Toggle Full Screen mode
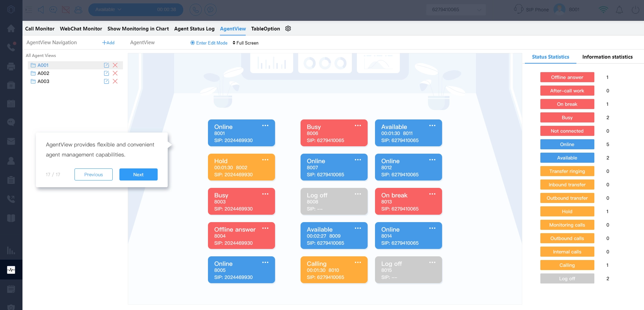 point(245,43)
